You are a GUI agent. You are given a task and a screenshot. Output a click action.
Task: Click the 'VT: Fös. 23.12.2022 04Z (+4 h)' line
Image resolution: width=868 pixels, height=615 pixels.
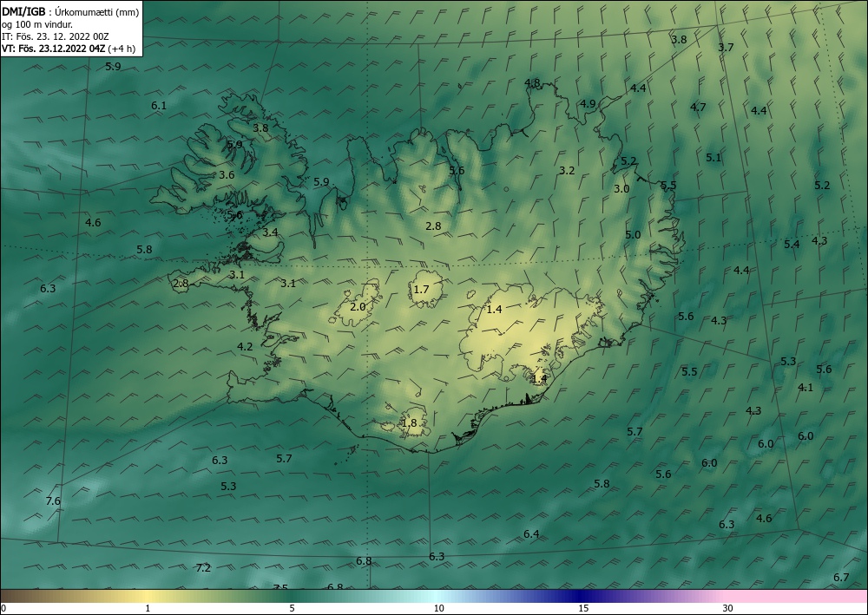point(69,48)
